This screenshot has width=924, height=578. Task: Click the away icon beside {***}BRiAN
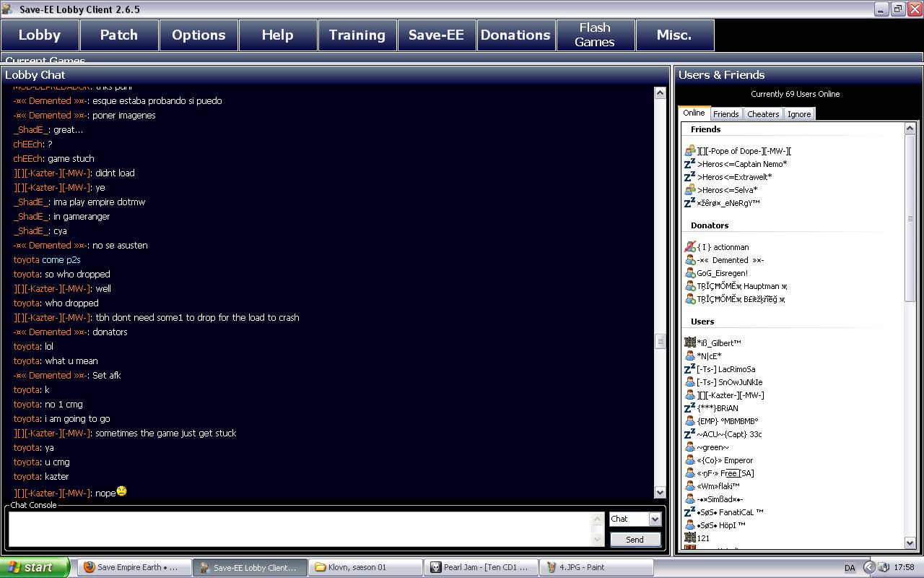point(689,408)
